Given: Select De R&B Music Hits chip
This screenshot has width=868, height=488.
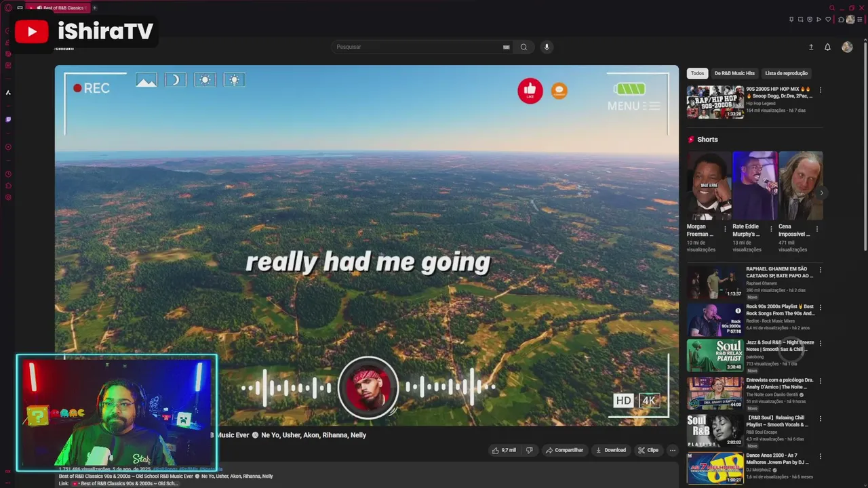Looking at the screenshot, I should [734, 73].
